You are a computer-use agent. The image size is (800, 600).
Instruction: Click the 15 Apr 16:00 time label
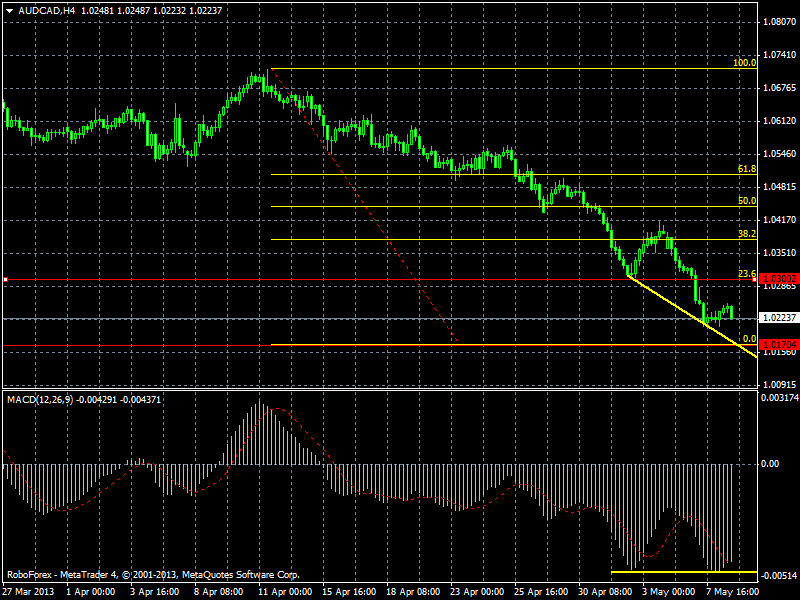349,592
